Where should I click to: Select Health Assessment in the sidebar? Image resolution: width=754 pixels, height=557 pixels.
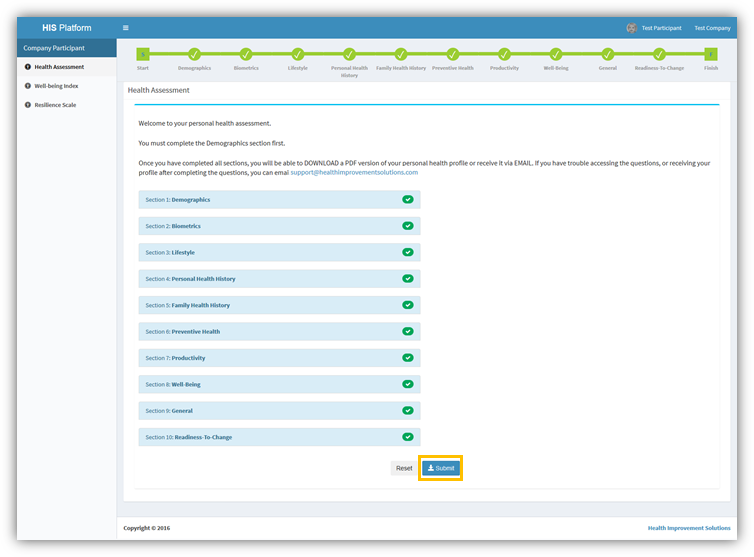[59, 67]
